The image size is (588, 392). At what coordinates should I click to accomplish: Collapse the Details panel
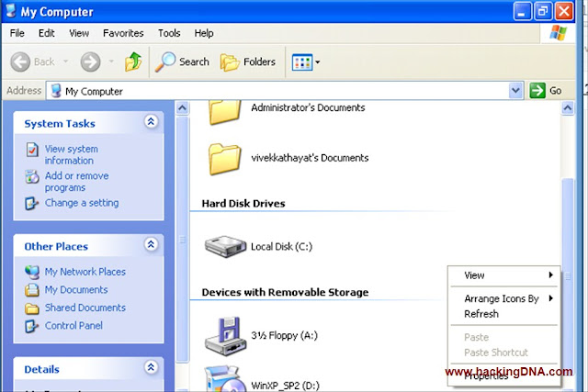tap(151, 367)
